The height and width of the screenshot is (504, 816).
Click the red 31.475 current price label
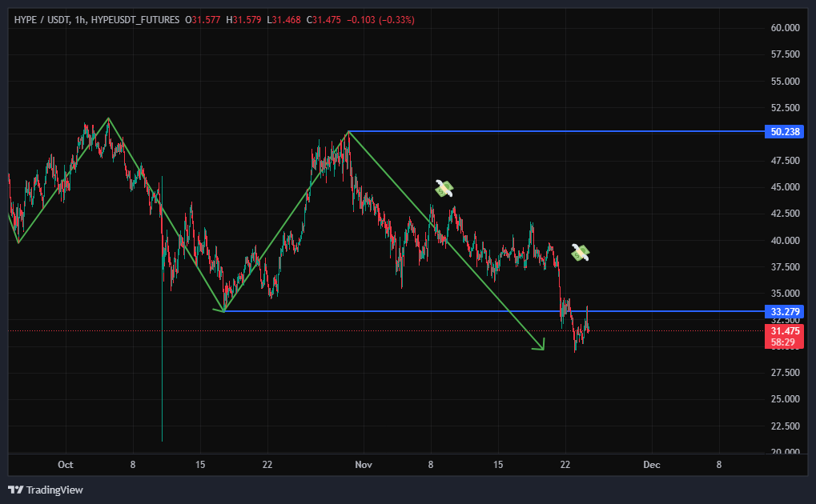(x=786, y=330)
